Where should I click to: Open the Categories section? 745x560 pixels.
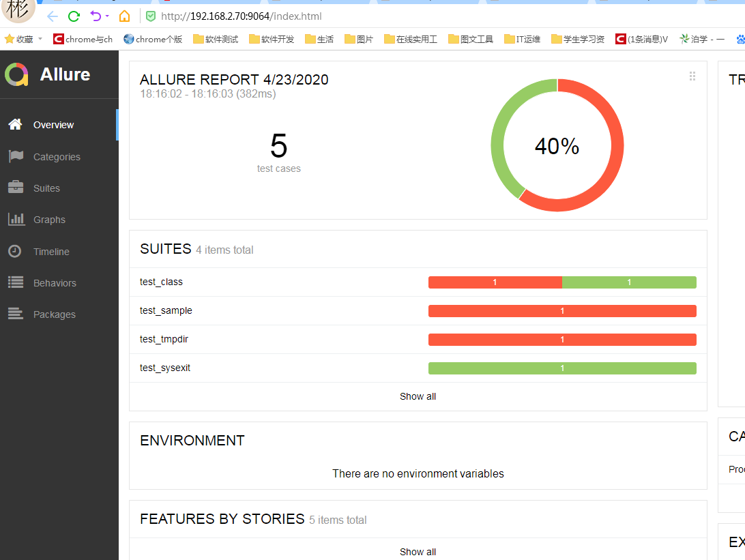coord(59,157)
